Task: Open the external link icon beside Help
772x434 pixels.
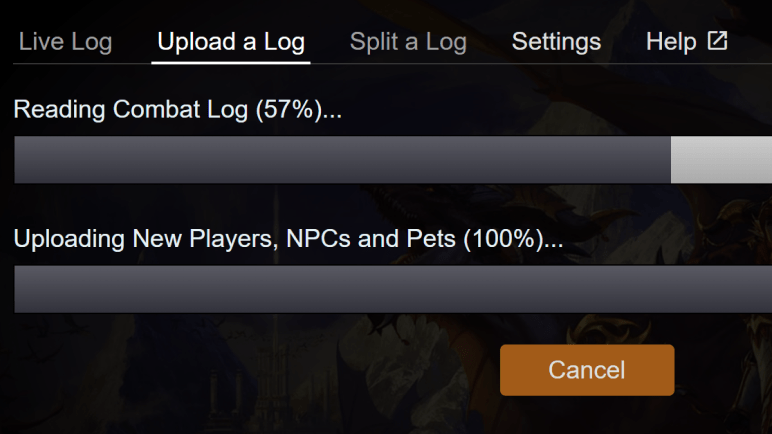Action: click(x=717, y=41)
